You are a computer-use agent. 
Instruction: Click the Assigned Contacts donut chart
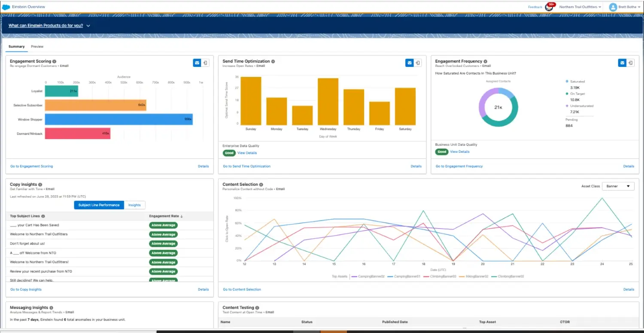pyautogui.click(x=498, y=107)
